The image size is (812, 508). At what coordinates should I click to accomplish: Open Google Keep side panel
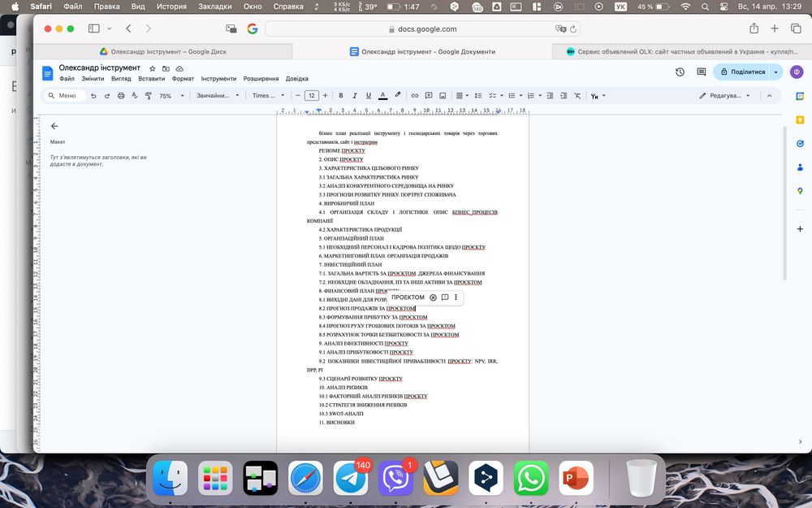click(x=800, y=120)
